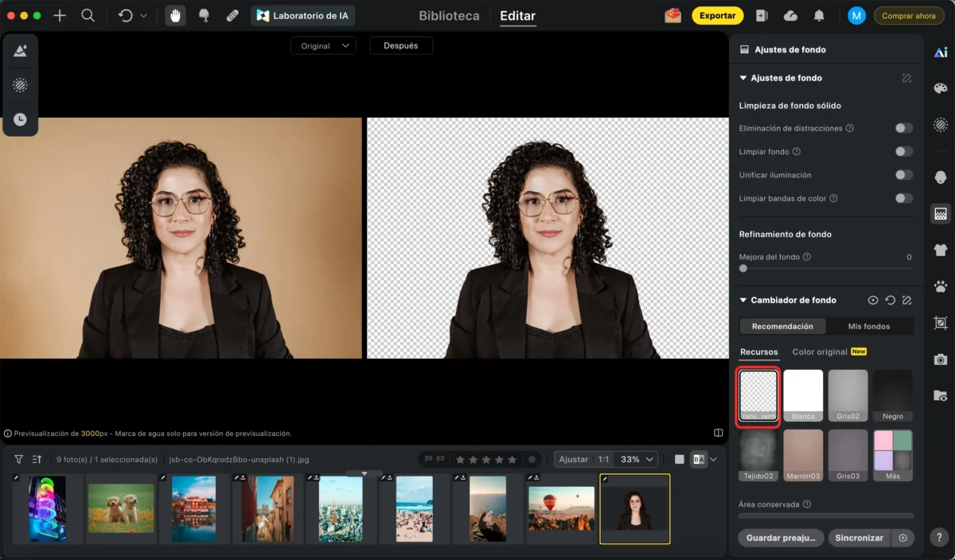Choose the Blanco background swatch
Image resolution: width=955 pixels, height=560 pixels.
803,395
